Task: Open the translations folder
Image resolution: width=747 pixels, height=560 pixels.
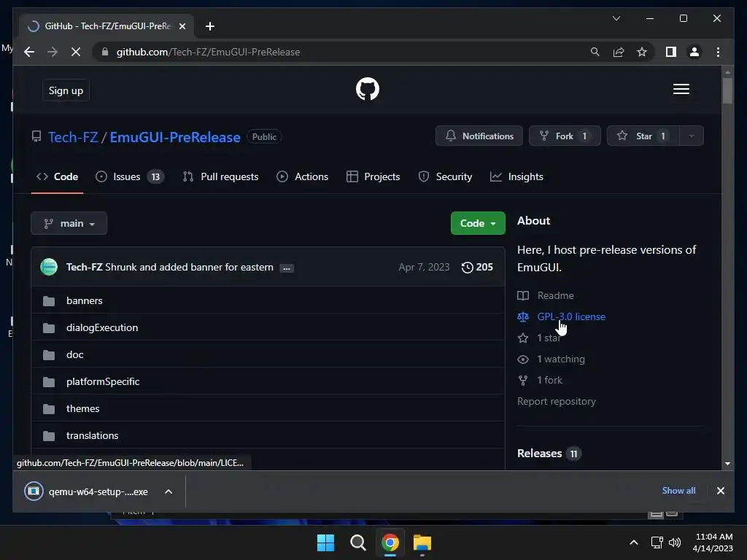Action: pos(93,436)
